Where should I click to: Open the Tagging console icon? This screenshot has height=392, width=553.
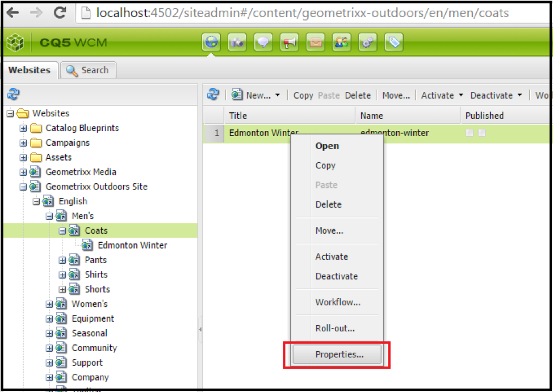coord(393,41)
